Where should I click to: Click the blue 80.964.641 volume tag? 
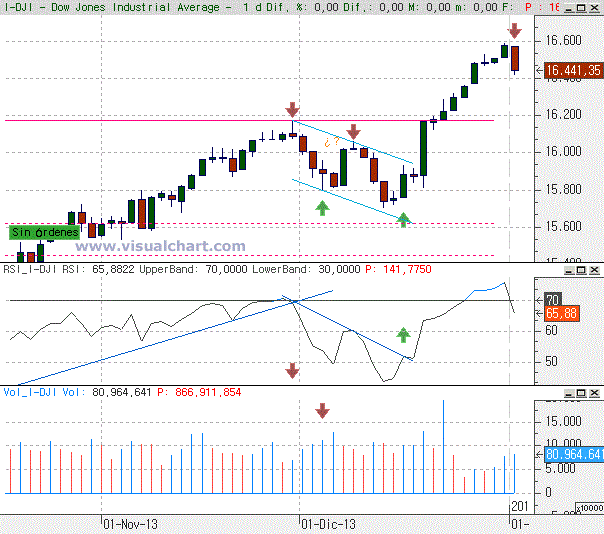coord(574,455)
